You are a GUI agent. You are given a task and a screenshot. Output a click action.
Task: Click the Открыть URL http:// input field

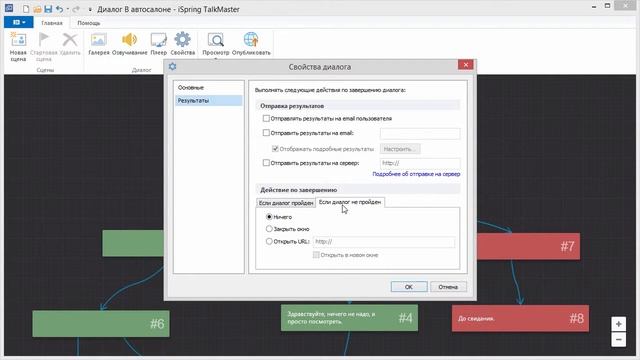click(384, 242)
